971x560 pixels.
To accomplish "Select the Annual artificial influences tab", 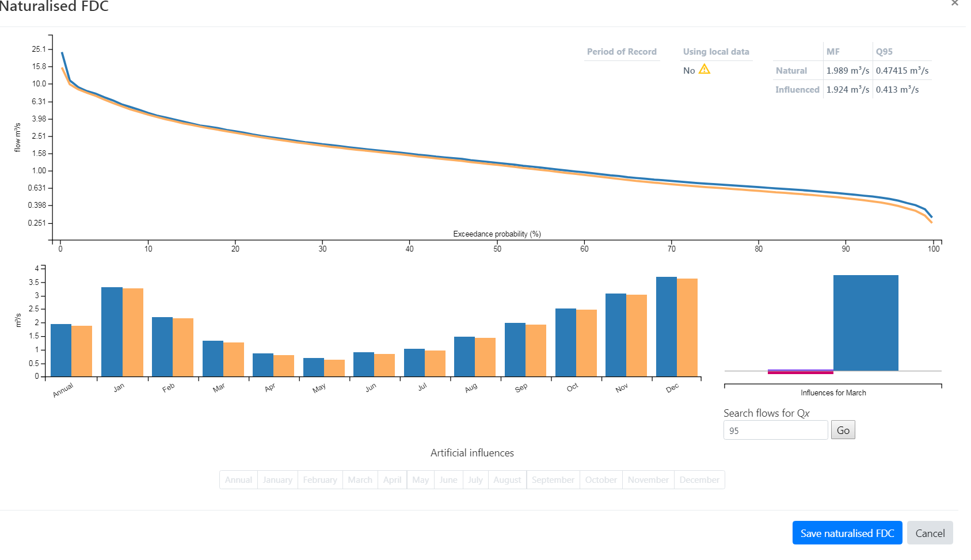I will pos(238,480).
